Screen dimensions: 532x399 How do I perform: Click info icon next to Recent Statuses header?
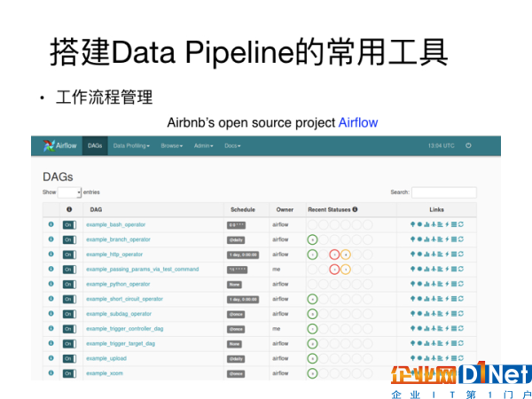pyautogui.click(x=355, y=209)
